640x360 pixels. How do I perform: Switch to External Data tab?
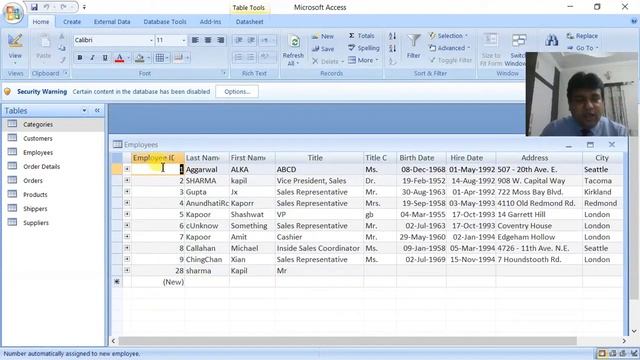pos(112,22)
